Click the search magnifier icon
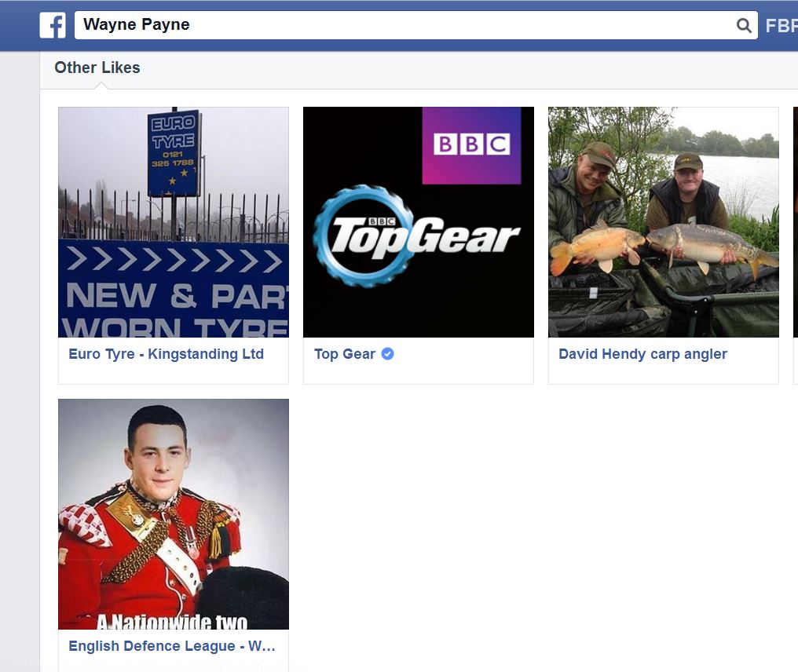This screenshot has height=672, width=798. 743,26
